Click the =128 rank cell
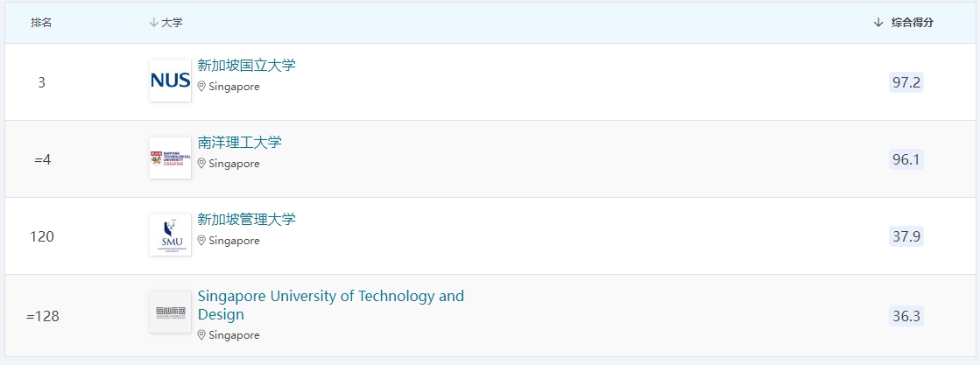This screenshot has width=980, height=365. tap(42, 316)
